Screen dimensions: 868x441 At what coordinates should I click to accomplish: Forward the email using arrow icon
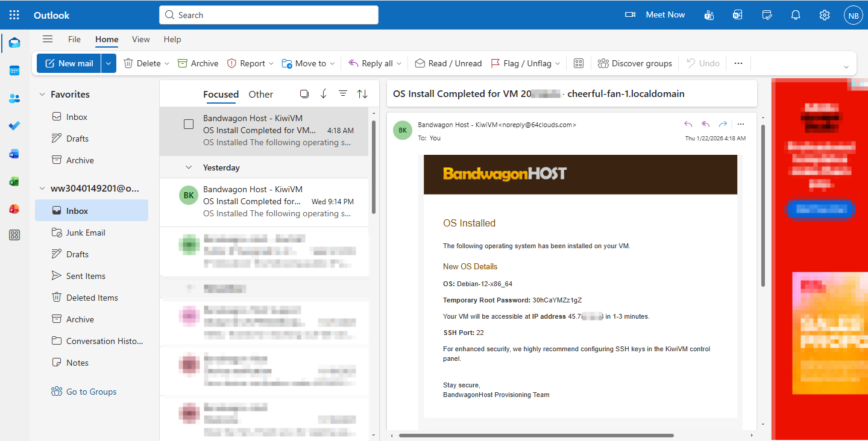(x=723, y=125)
